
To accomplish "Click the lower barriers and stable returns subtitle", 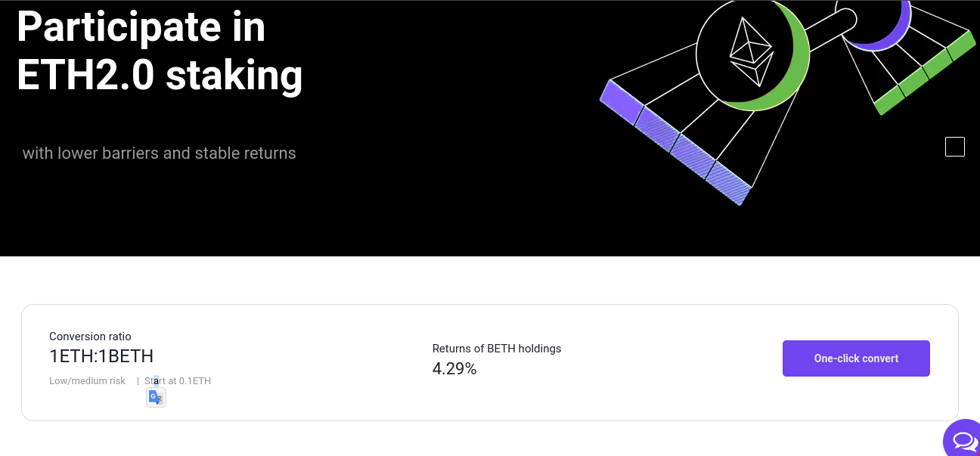I will click(x=159, y=153).
